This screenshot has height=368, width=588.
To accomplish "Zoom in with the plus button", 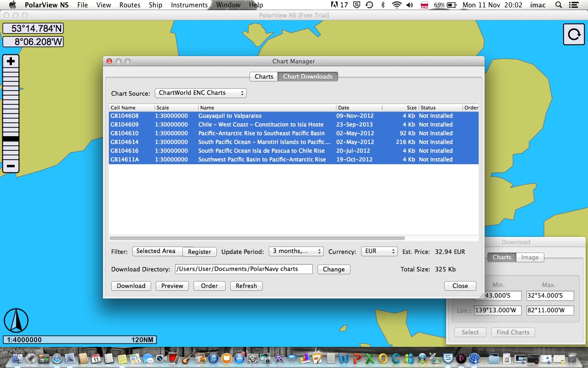I will [x=11, y=61].
